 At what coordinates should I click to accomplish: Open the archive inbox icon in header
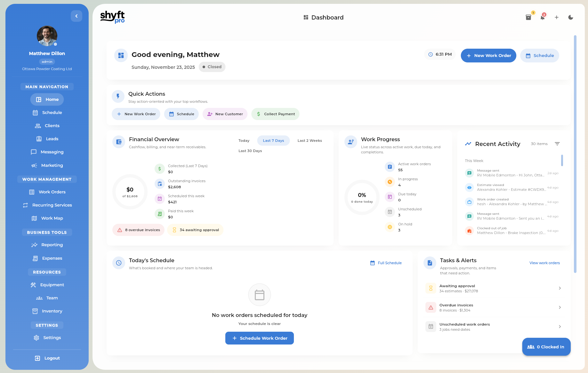click(x=528, y=17)
